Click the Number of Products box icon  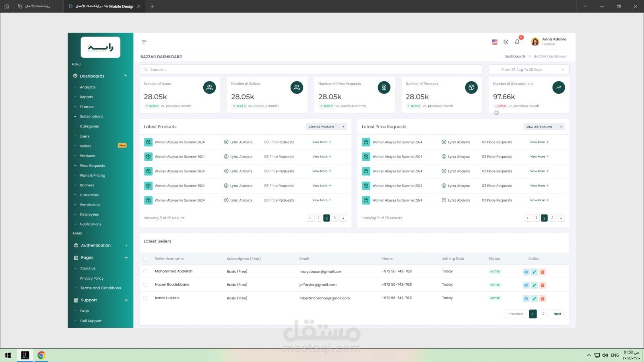click(471, 87)
